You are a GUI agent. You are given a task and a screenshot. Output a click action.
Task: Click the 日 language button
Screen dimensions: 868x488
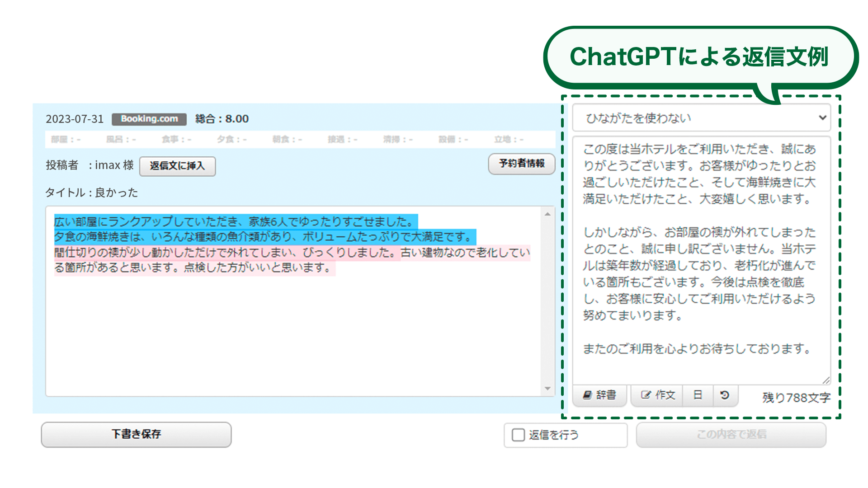coord(698,395)
